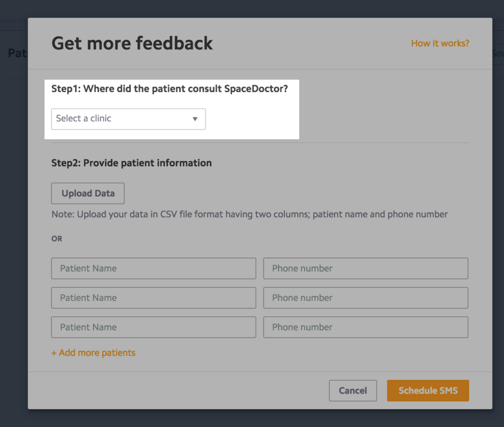Click the first Phone number field
The width and height of the screenshot is (504, 427).
[x=365, y=268]
